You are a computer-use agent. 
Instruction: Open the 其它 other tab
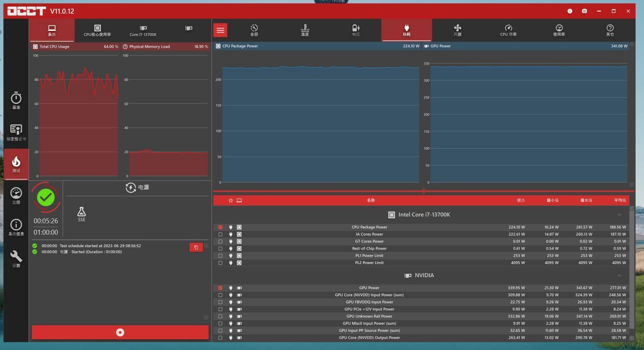pos(610,30)
